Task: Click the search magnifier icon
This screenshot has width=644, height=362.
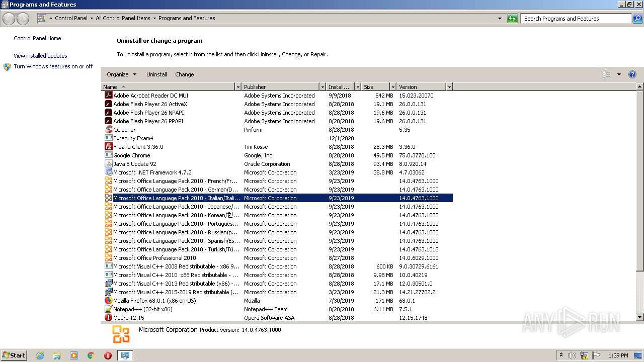Action: [637, 19]
